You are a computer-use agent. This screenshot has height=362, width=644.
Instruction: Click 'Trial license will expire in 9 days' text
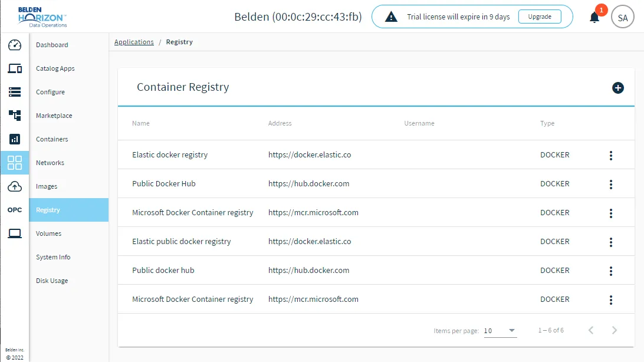pos(458,17)
